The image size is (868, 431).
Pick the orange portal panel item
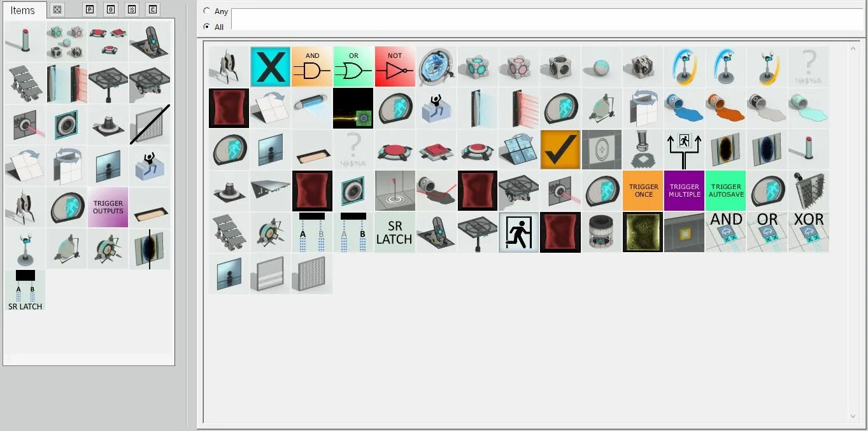(x=726, y=150)
